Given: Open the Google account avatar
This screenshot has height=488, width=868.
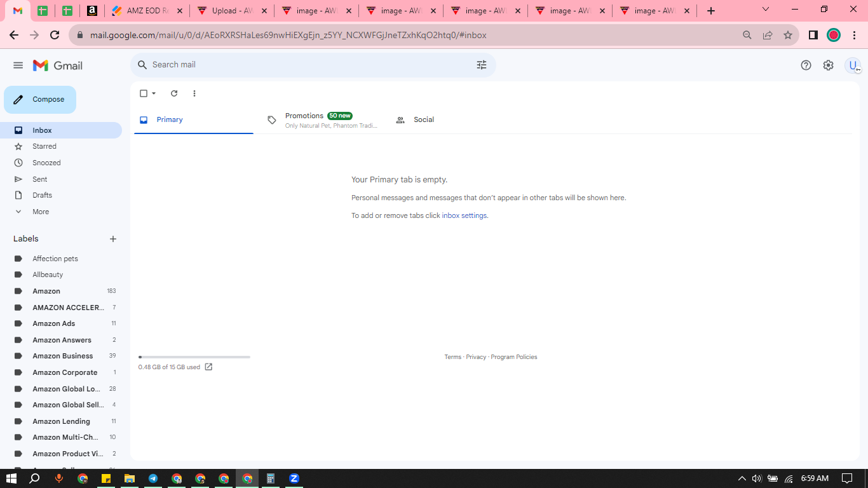Looking at the screenshot, I should pos(853,65).
